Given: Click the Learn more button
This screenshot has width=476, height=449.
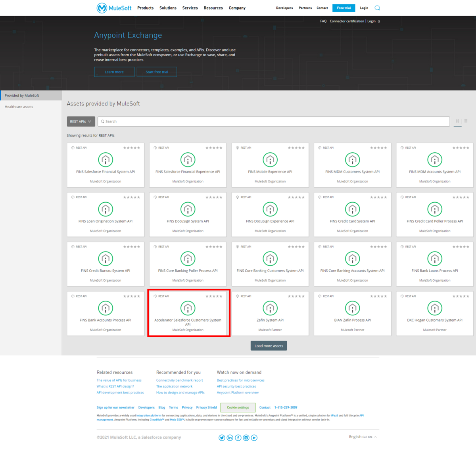Looking at the screenshot, I should point(114,72).
